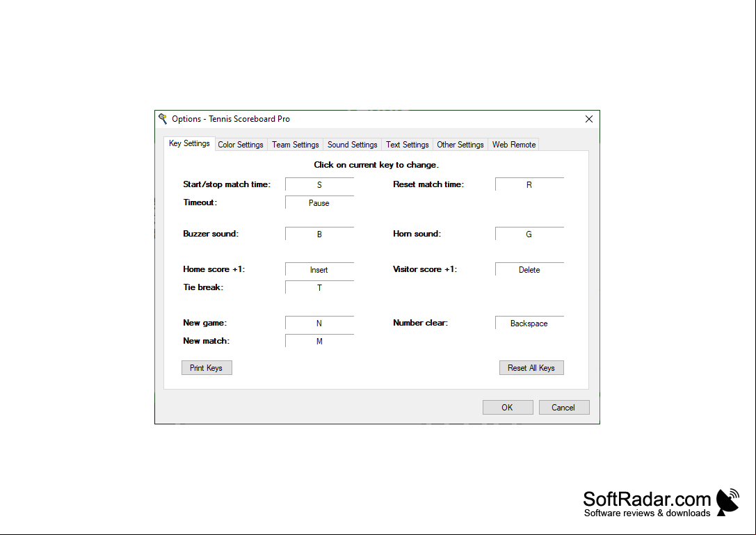Viewport: 756px width, 535px height.
Task: Change the Number clear key field
Action: coord(529,324)
